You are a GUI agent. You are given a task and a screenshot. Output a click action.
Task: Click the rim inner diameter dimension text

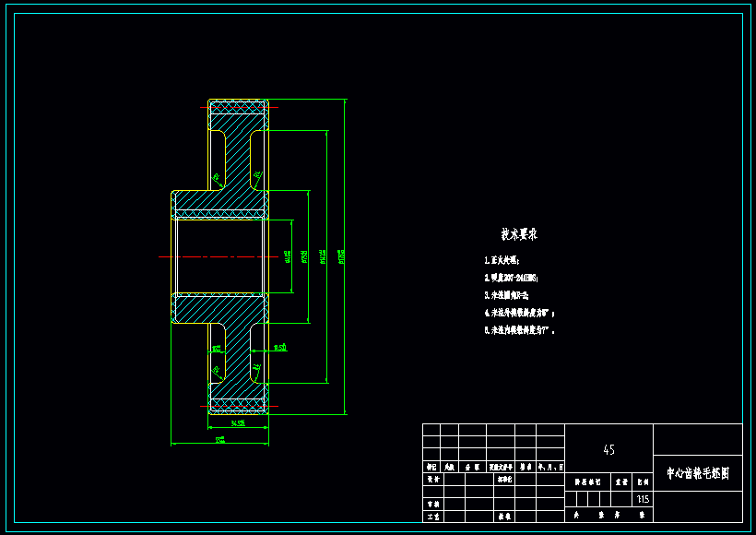[x=323, y=256]
